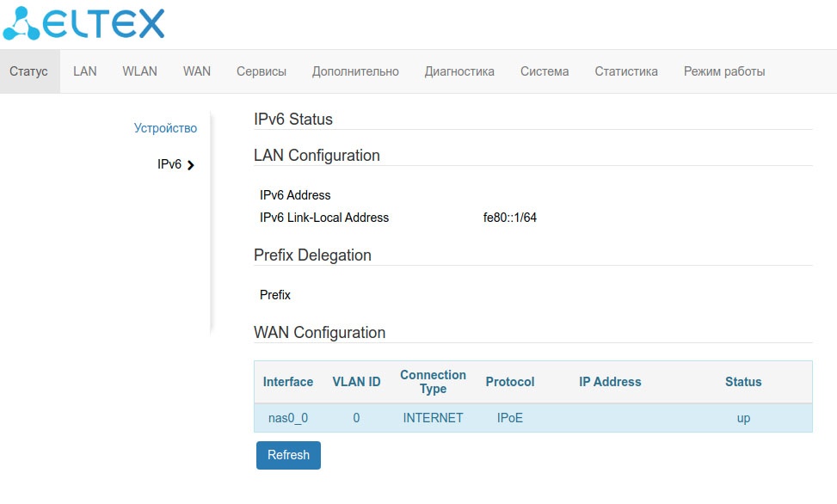
Task: Click the IPv6 chevron arrow
Action: [191, 164]
